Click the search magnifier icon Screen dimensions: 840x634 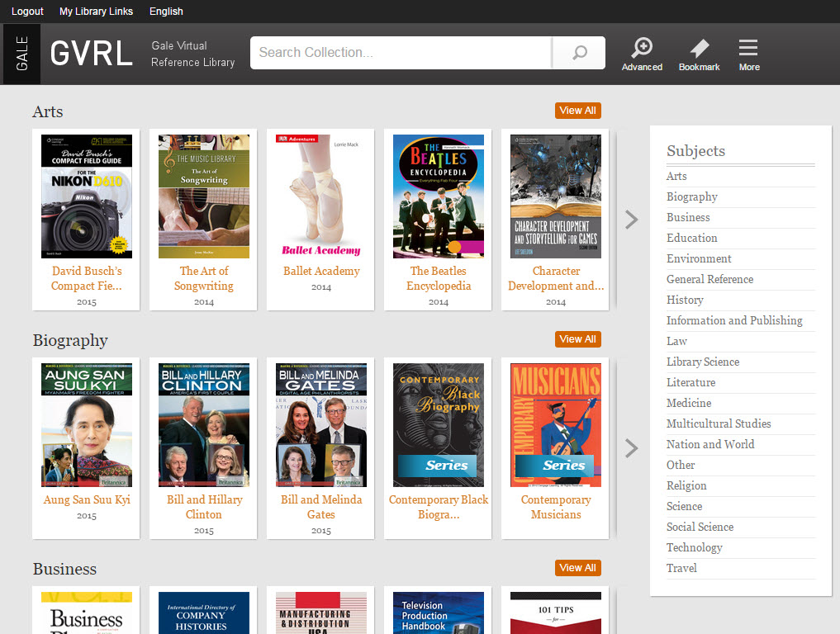[x=579, y=53]
